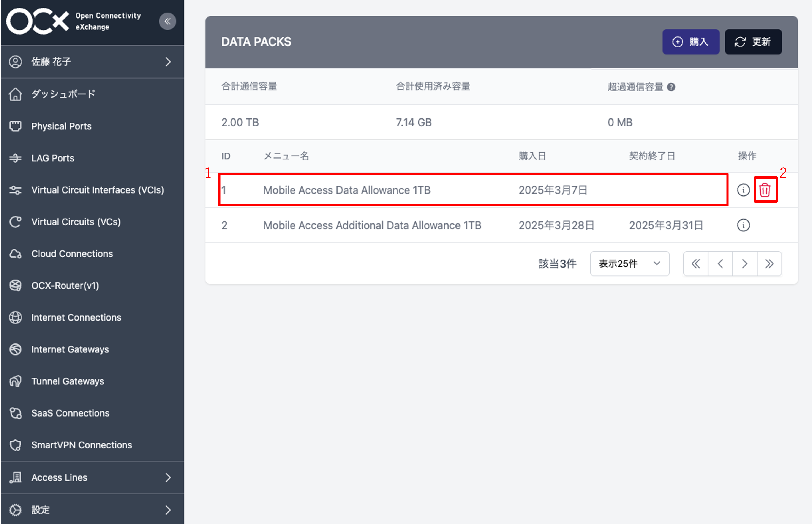Screen dimensions: 812x524
Task: Select the Cloud Connections icon in sidebar
Action: [x=15, y=253]
